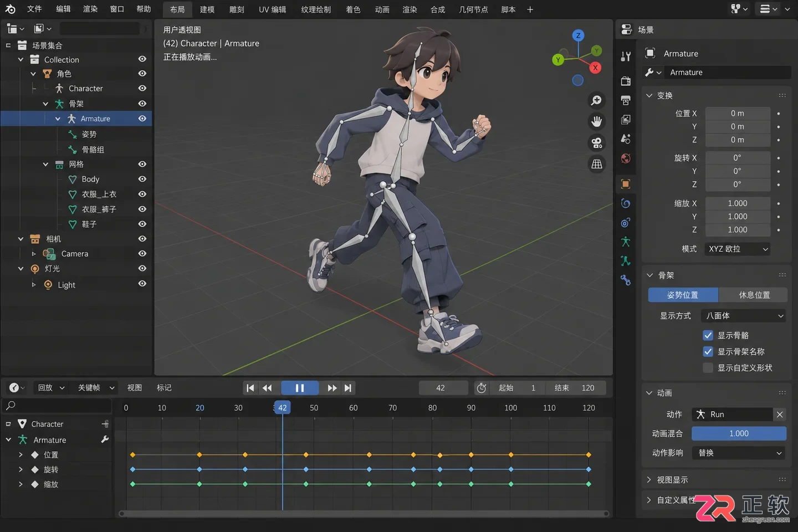Enable the 显示自定义形状 checkbox
This screenshot has height=532, width=798.
click(708, 367)
